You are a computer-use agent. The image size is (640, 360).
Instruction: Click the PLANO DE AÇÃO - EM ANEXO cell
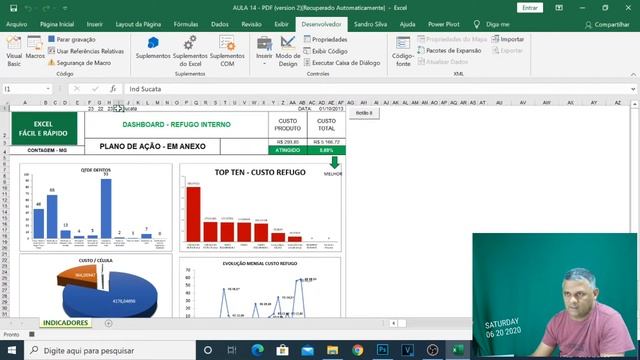tap(152, 147)
